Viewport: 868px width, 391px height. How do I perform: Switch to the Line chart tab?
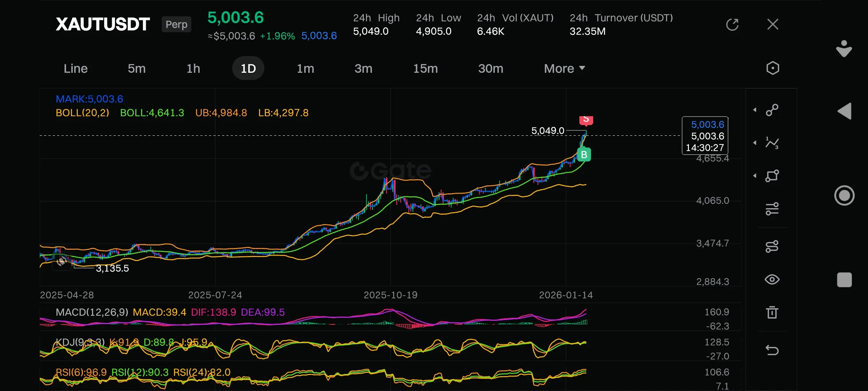pyautogui.click(x=76, y=68)
